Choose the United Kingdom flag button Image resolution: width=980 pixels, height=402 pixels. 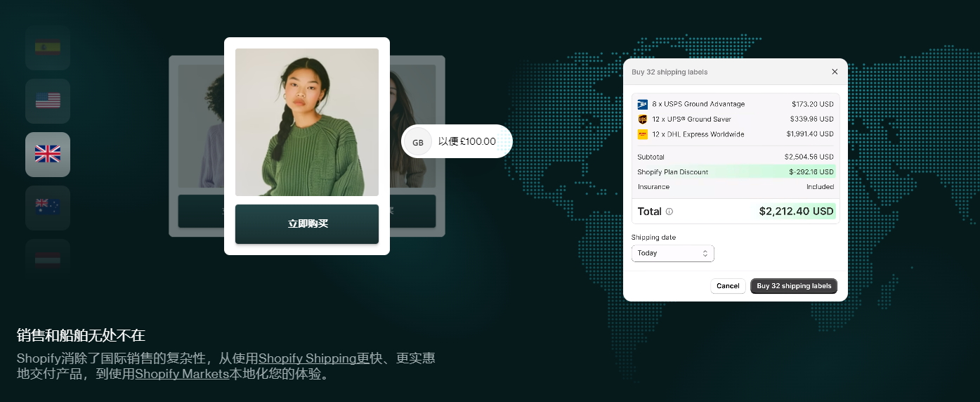point(48,155)
